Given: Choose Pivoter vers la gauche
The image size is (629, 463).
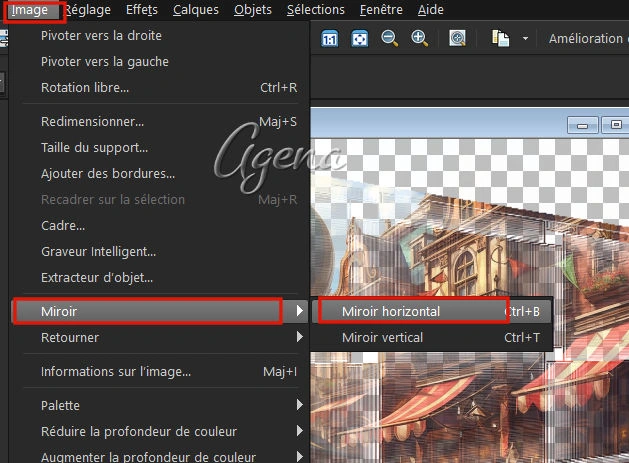Looking at the screenshot, I should tap(160, 62).
